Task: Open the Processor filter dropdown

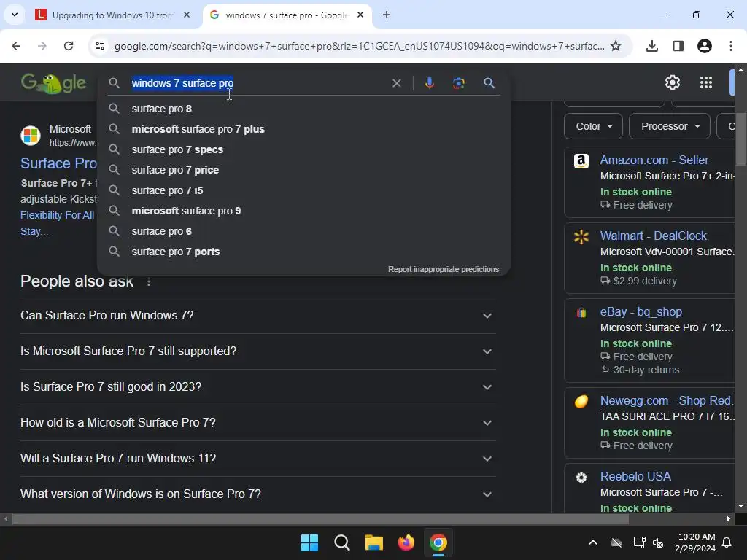Action: pos(670,126)
